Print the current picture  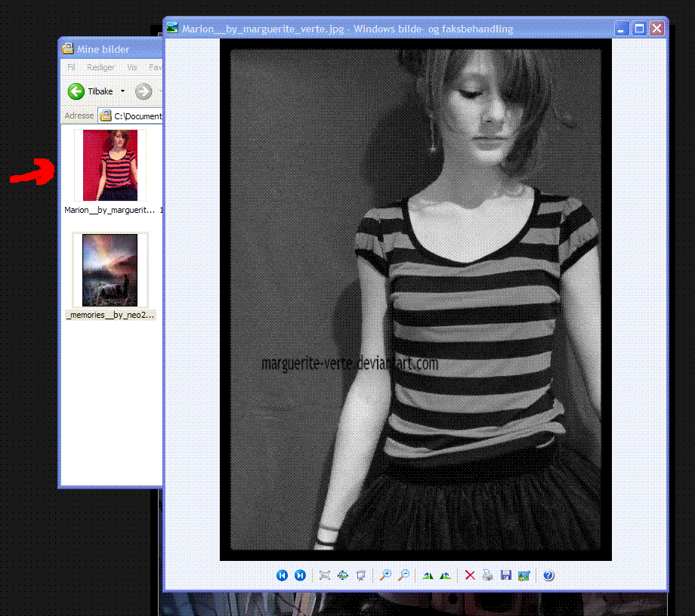487,575
